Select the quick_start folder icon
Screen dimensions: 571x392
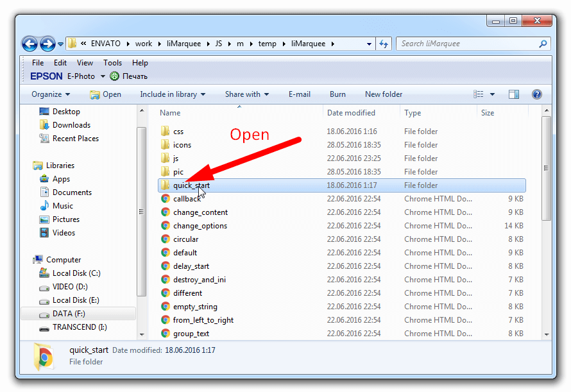click(x=166, y=185)
